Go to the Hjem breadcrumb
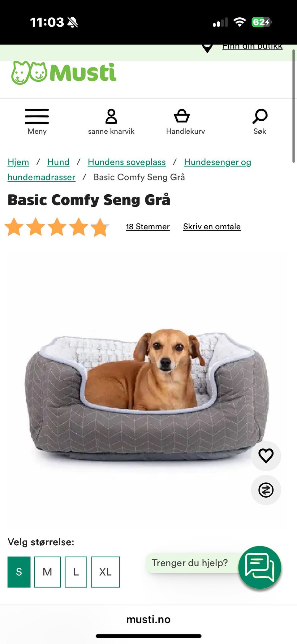Image resolution: width=297 pixels, height=644 pixels. point(18,162)
